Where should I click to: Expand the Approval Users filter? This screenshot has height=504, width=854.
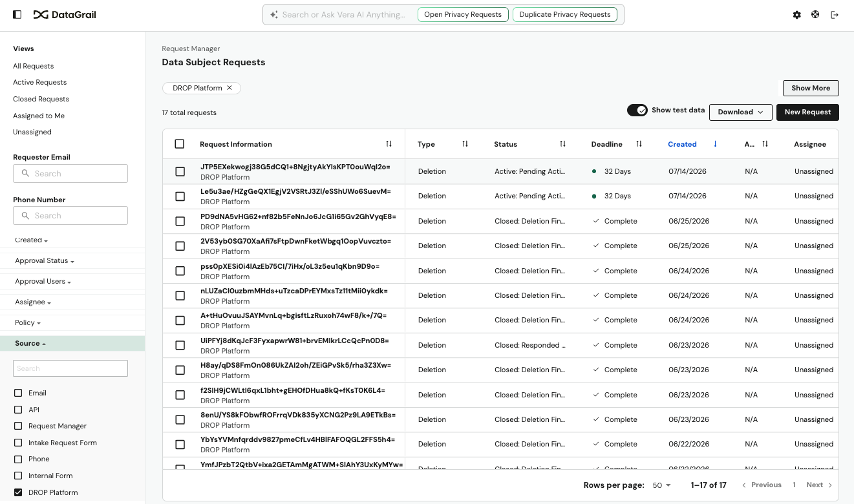click(x=43, y=281)
